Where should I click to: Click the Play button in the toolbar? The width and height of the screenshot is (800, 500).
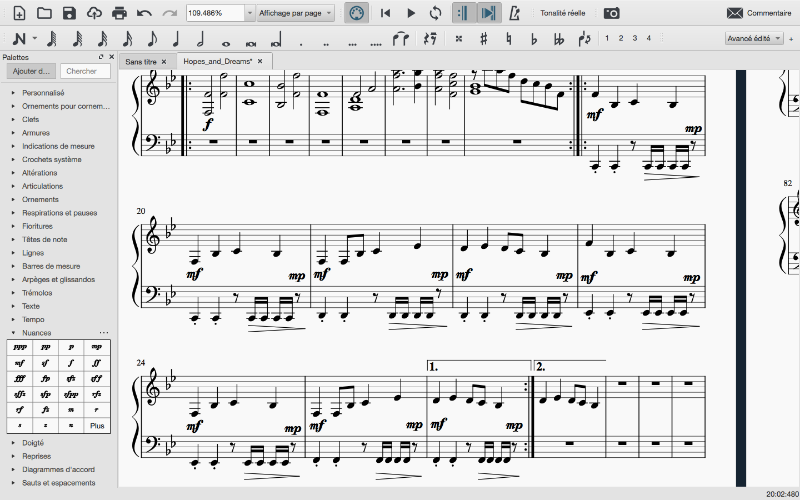[x=411, y=13]
